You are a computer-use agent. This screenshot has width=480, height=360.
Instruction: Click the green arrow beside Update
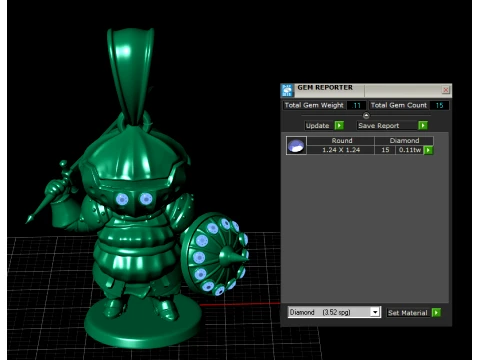click(x=339, y=125)
